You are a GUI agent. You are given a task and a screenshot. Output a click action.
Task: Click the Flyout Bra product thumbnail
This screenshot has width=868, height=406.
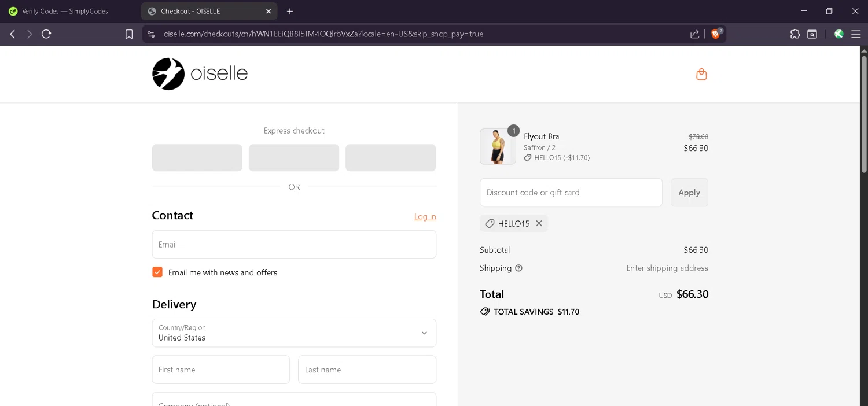[x=498, y=146]
